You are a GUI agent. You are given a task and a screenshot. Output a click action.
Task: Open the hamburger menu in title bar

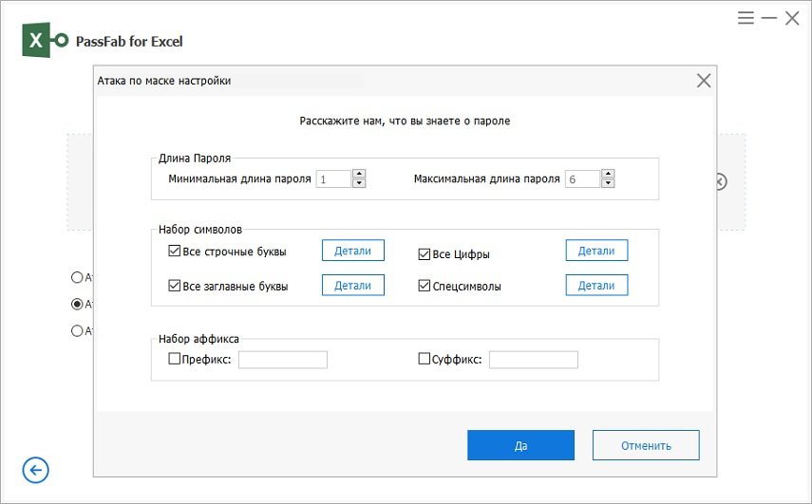click(746, 18)
